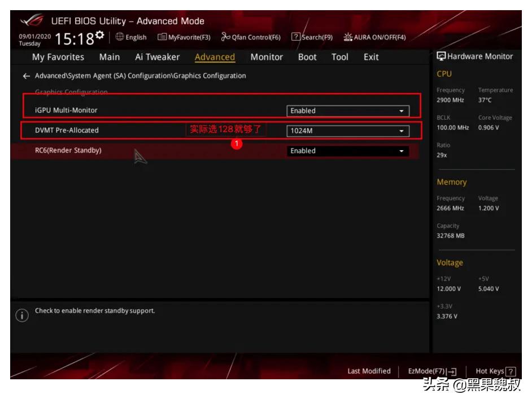The height and width of the screenshot is (403, 532).
Task: Open the Tool tab
Action: [x=339, y=57]
